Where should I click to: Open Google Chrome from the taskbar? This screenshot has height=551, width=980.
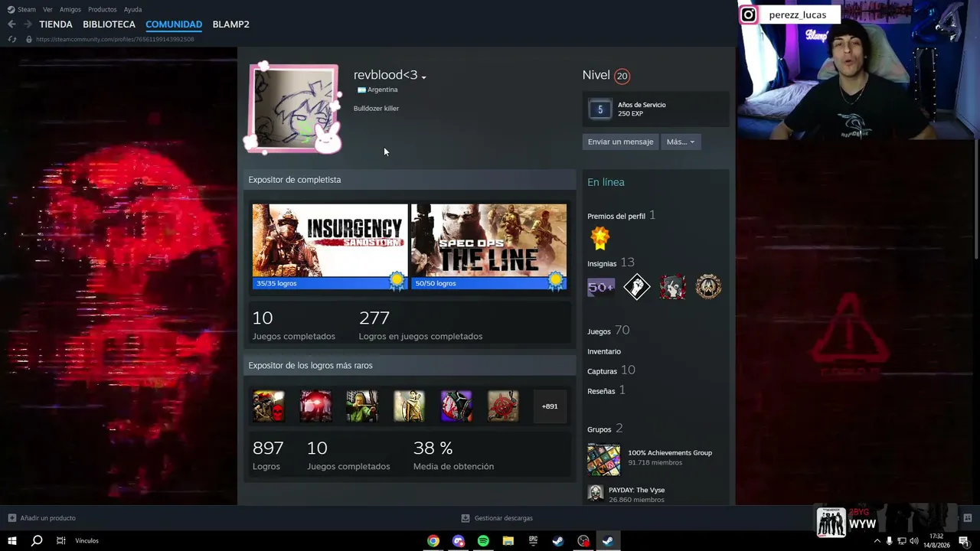[433, 541]
